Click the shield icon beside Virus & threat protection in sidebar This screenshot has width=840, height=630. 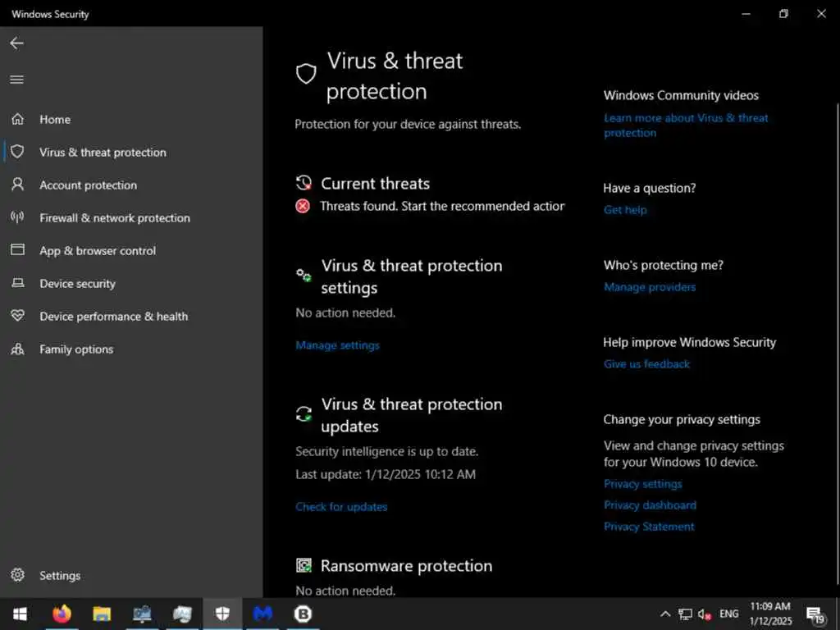pos(18,152)
